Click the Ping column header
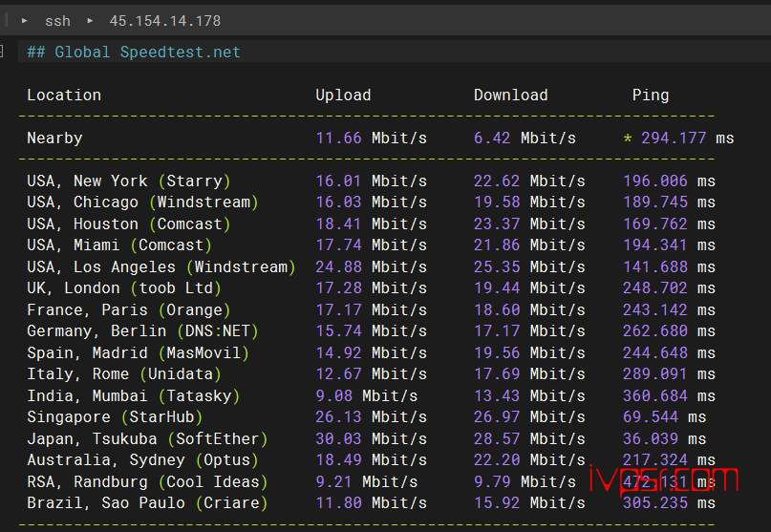The width and height of the screenshot is (771, 532). click(650, 95)
